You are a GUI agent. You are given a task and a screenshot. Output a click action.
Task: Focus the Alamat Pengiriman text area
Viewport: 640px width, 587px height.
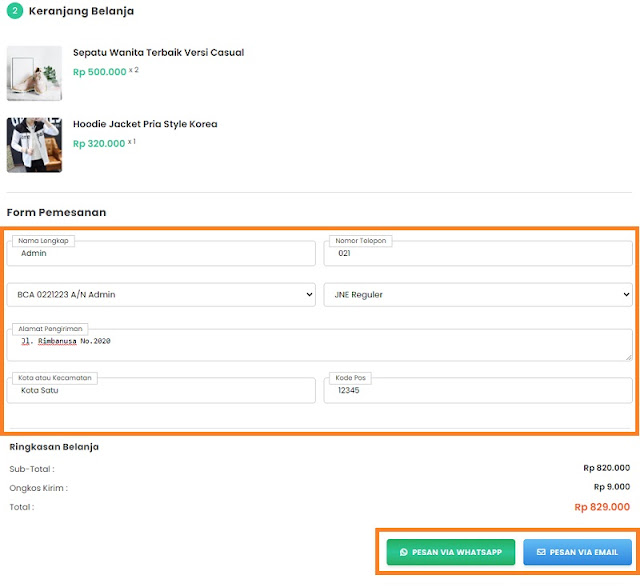[319, 345]
